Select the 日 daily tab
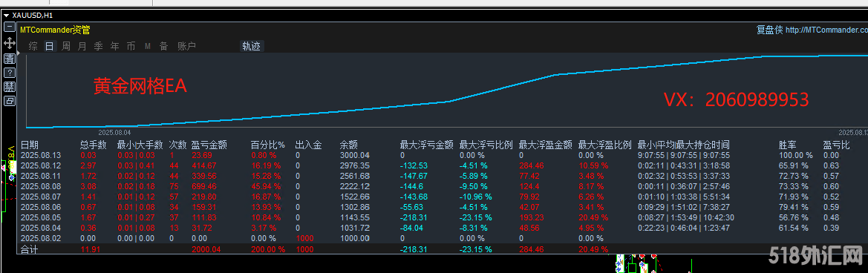Image resolution: width=868 pixels, height=273 pixels. [50, 47]
